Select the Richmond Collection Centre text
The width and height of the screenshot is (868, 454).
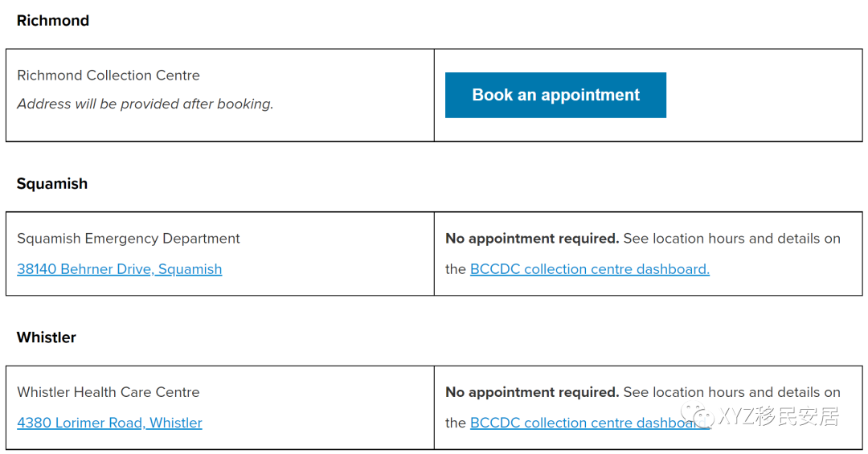click(108, 76)
